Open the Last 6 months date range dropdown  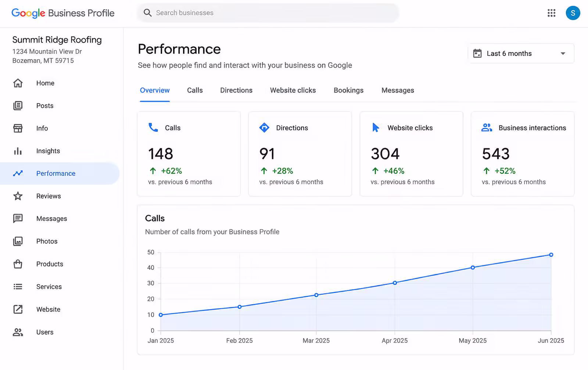point(521,54)
